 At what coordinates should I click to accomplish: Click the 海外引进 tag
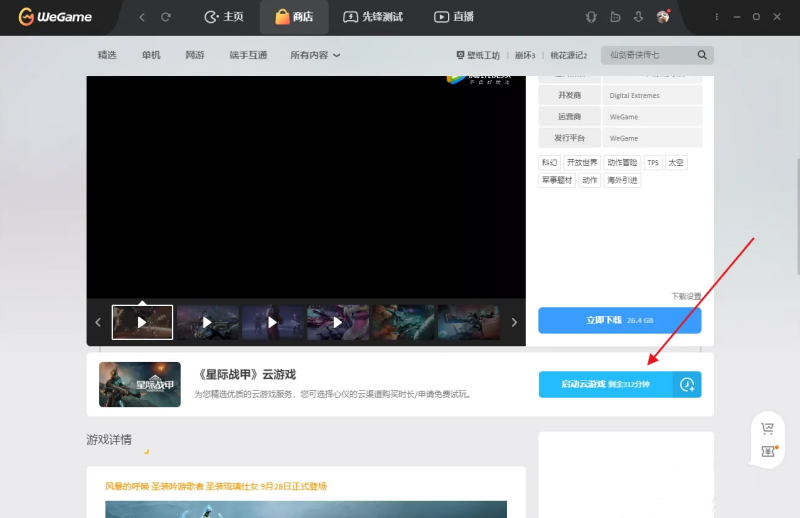coord(622,180)
